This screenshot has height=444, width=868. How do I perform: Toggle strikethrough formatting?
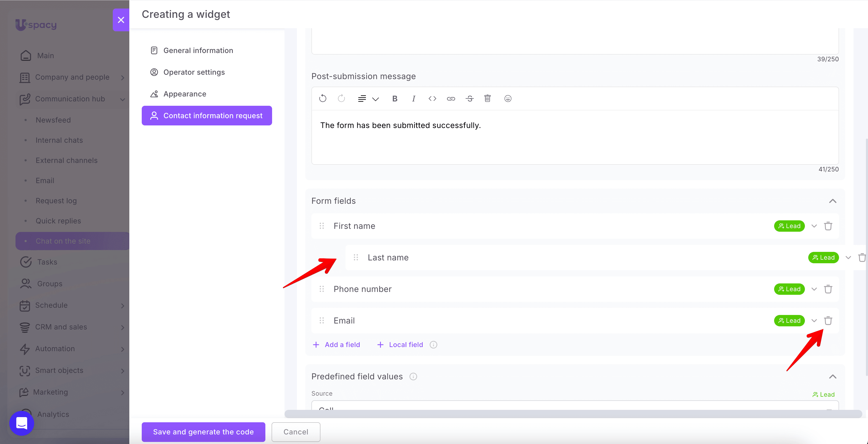(x=470, y=99)
